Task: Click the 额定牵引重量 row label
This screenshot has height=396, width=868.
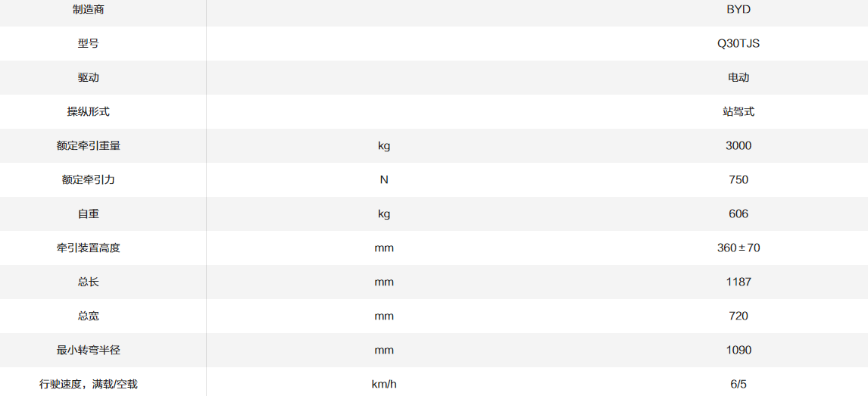Action: (x=89, y=145)
